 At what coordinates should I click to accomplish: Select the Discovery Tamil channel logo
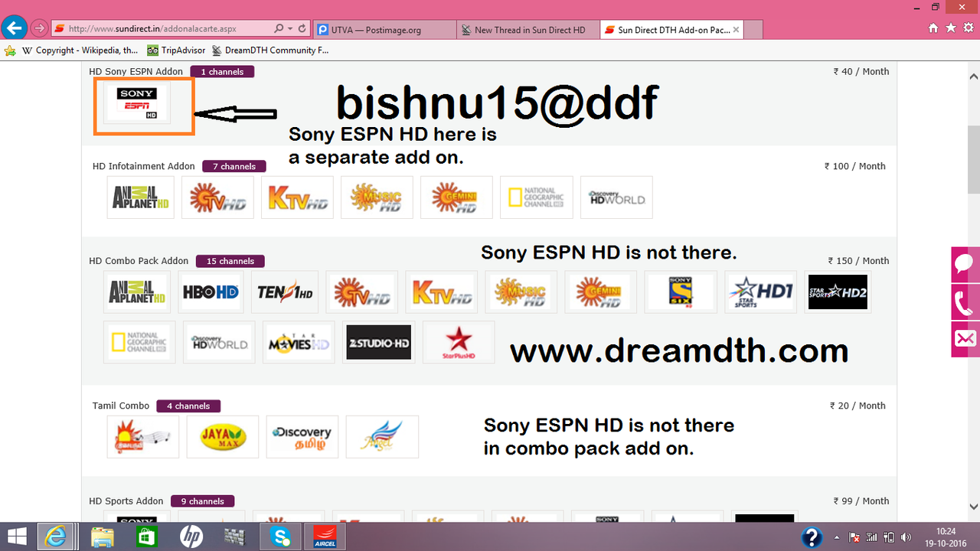coord(302,437)
